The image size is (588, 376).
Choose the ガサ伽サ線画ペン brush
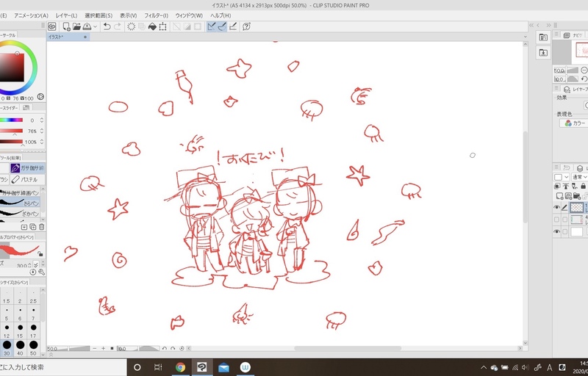coord(20,192)
